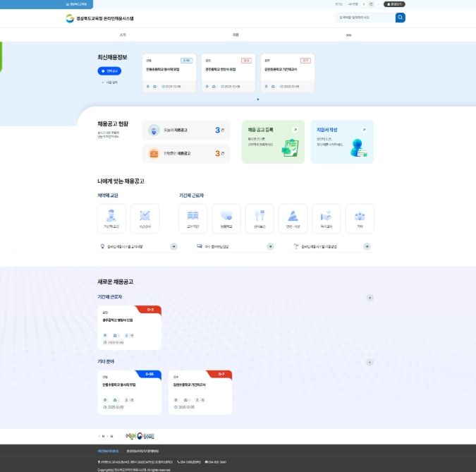
Task: Click the 오늘의 채용공고 count box
Action: pos(186,131)
